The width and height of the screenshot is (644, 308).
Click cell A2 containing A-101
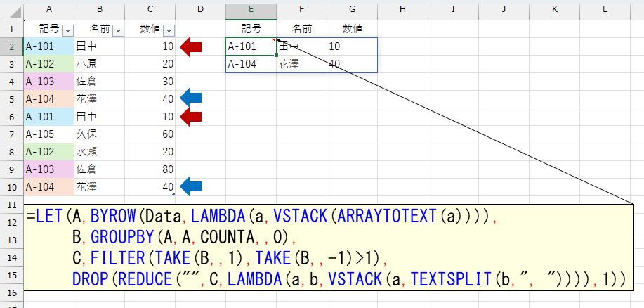(49, 46)
